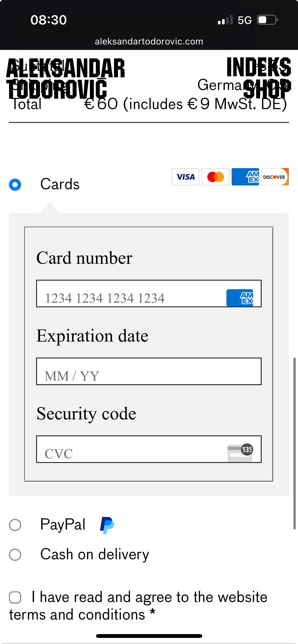The height and width of the screenshot is (644, 298).
Task: Tap the aleksandartodorovic.com address bar
Action: point(149,41)
